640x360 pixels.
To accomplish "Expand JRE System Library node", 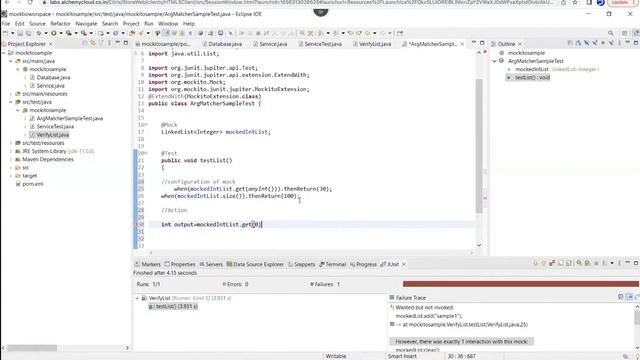I will 11,151.
